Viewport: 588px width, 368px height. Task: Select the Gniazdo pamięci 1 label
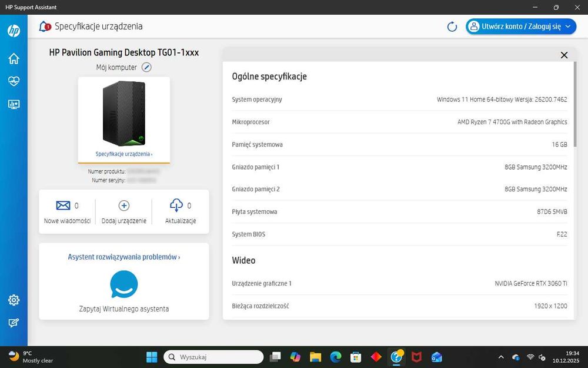256,167
